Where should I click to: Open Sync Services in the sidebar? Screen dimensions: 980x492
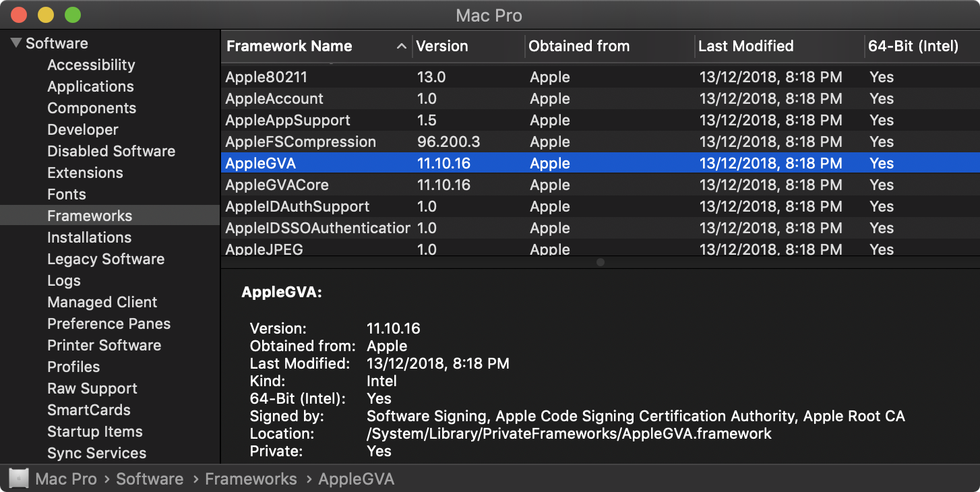coord(96,453)
